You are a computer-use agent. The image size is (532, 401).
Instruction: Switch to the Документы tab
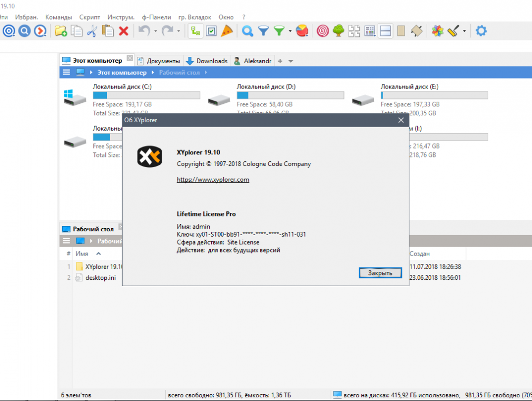pos(159,61)
